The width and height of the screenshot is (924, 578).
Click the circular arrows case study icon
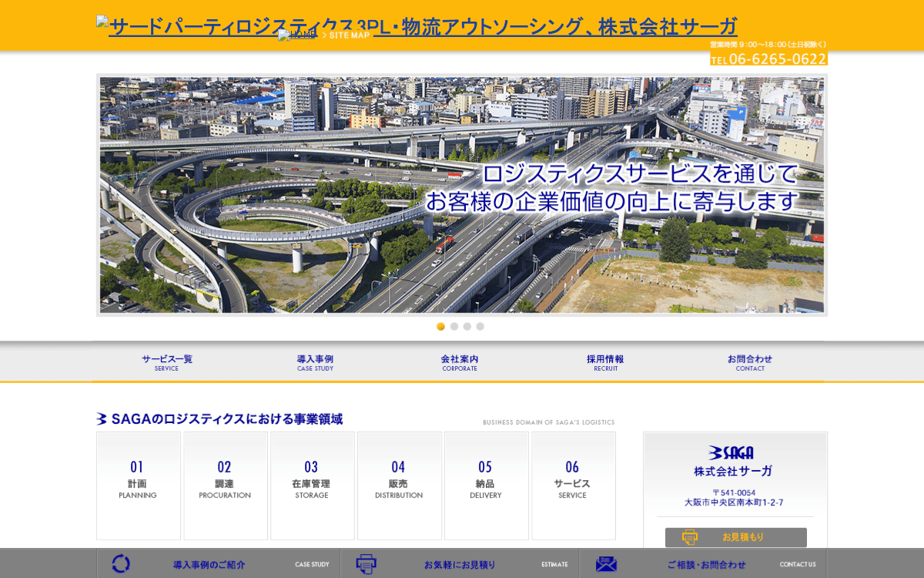(121, 563)
